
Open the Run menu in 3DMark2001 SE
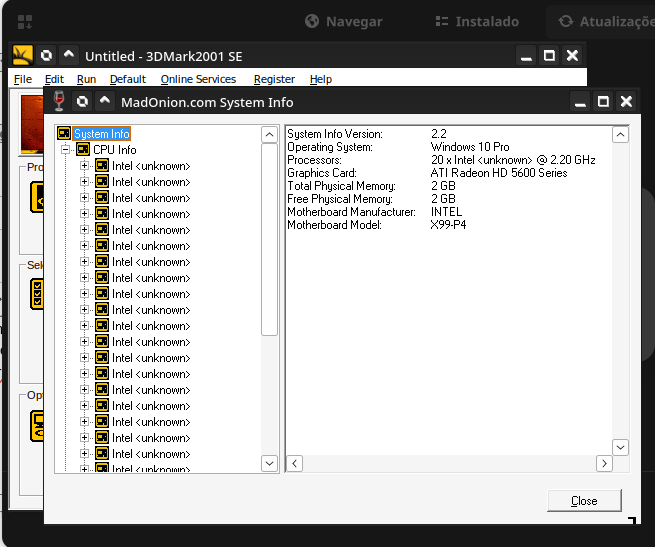coord(86,79)
